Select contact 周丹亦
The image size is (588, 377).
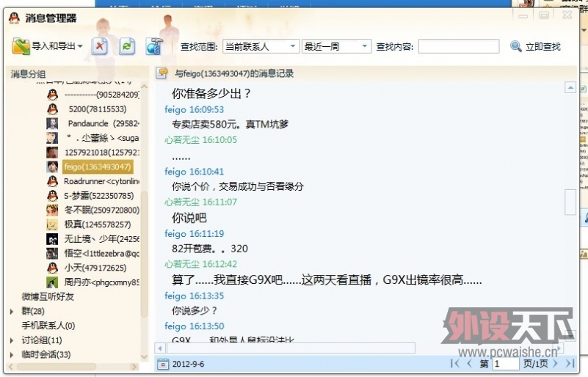[101, 282]
